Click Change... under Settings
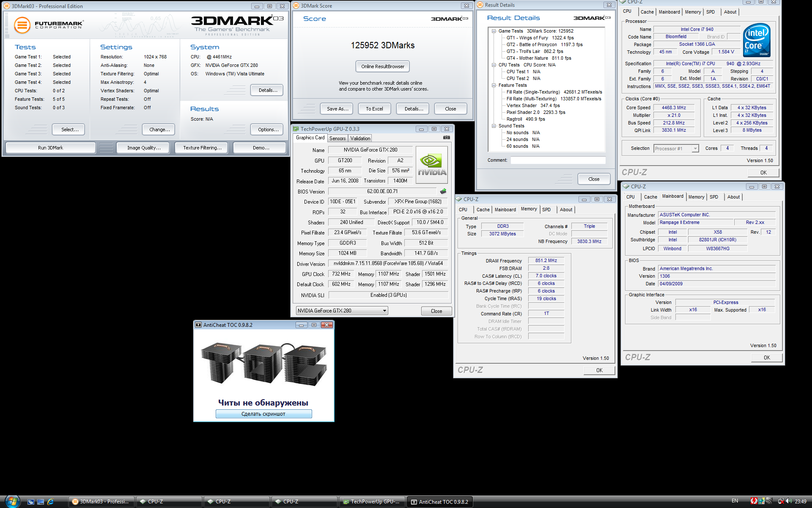The image size is (812, 508). point(159,130)
